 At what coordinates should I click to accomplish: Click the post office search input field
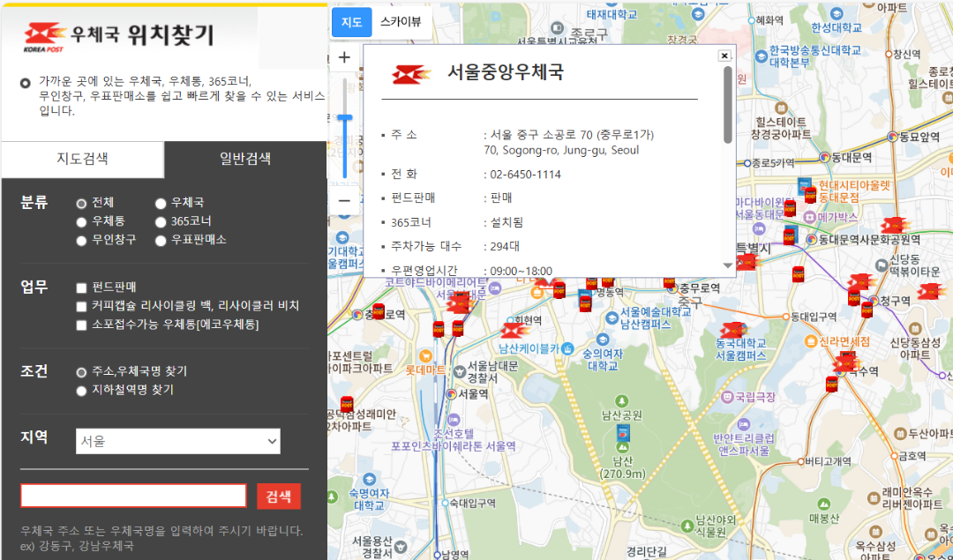tap(132, 495)
